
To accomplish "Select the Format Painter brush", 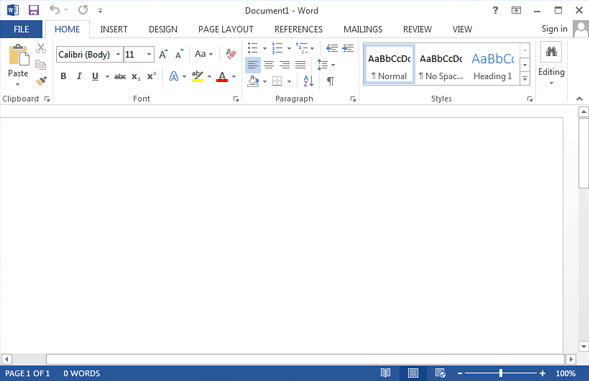I will 41,81.
